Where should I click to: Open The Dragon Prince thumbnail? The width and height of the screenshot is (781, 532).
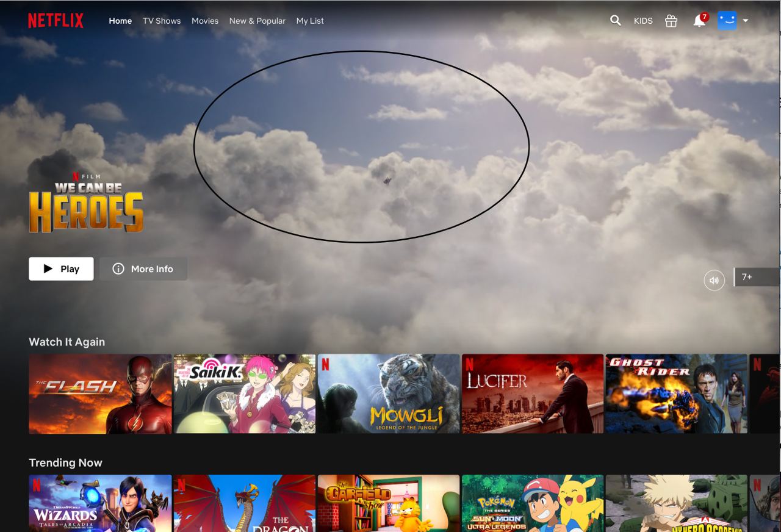pyautogui.click(x=245, y=503)
